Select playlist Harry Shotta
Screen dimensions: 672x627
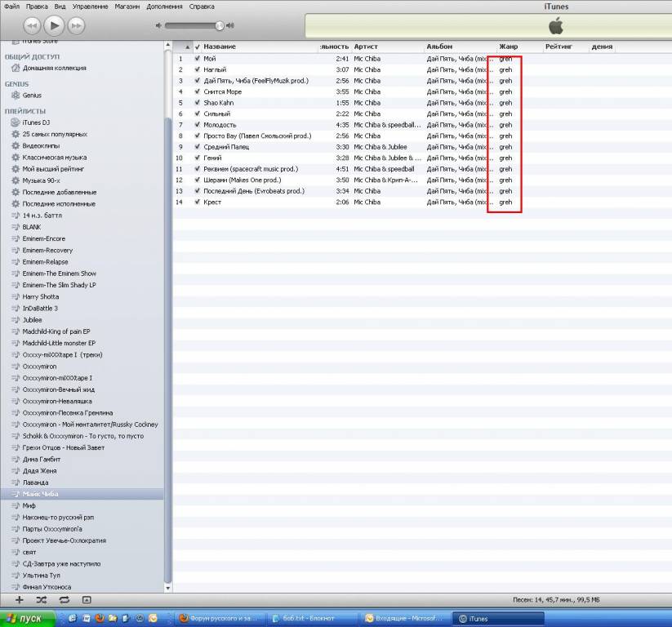pyautogui.click(x=41, y=296)
